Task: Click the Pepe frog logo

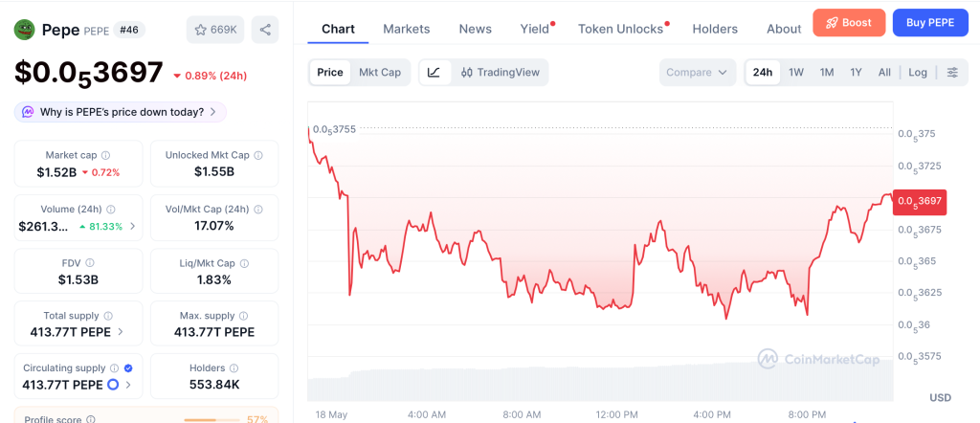Action: pos(24,30)
